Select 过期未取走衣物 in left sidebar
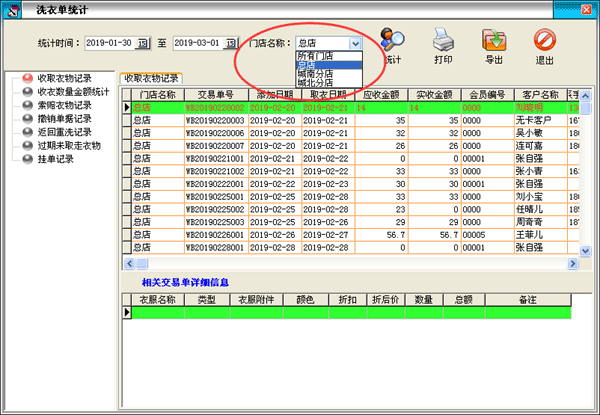 66,145
